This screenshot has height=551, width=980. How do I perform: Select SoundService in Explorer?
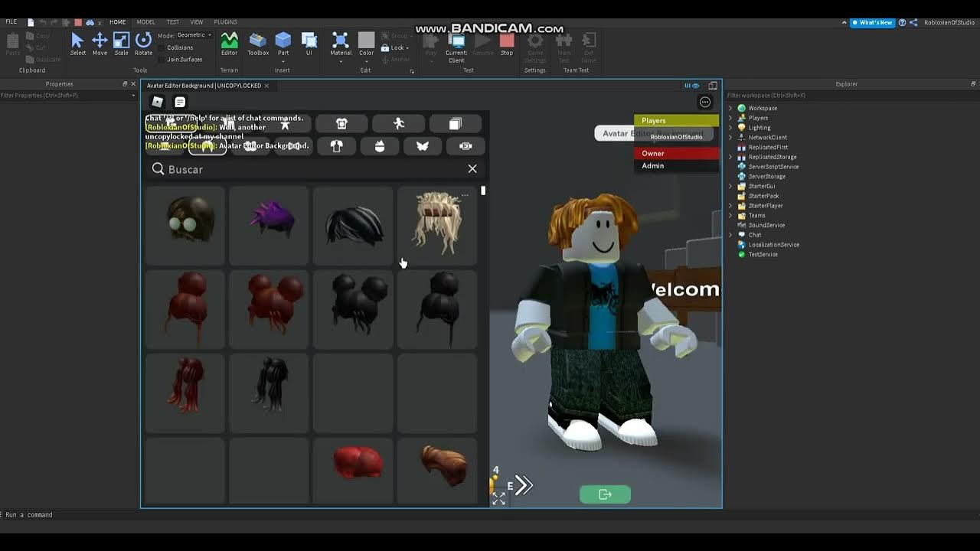[x=766, y=226]
